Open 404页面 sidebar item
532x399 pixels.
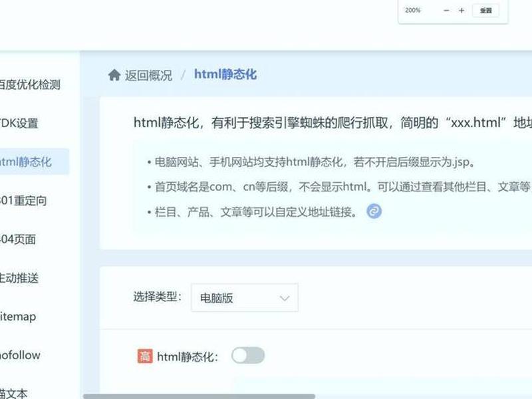pyautogui.click(x=18, y=239)
